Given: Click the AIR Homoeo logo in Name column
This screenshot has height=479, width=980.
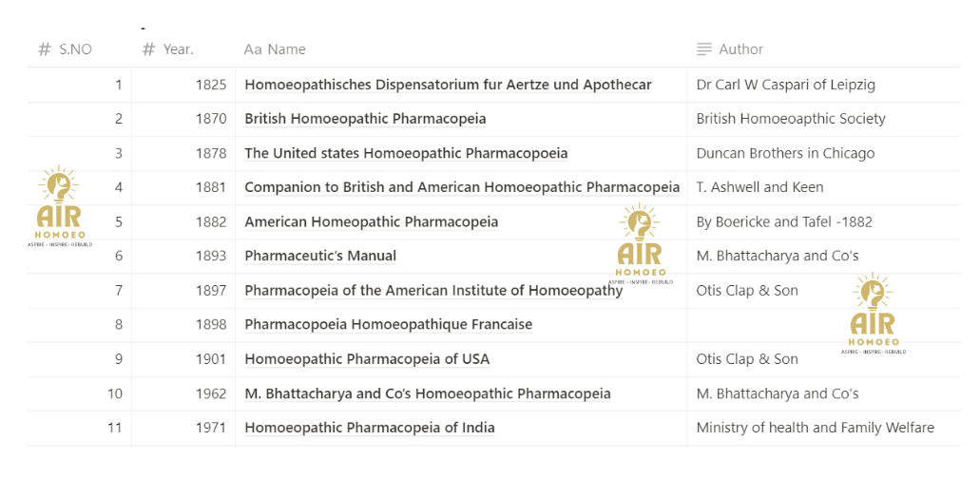Looking at the screenshot, I should [x=640, y=244].
